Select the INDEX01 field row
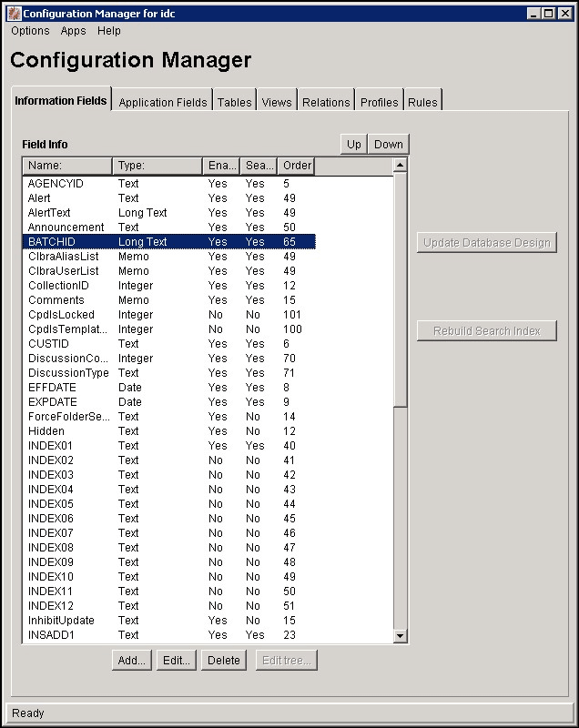Viewport: 579px width, 728px height. click(x=169, y=446)
